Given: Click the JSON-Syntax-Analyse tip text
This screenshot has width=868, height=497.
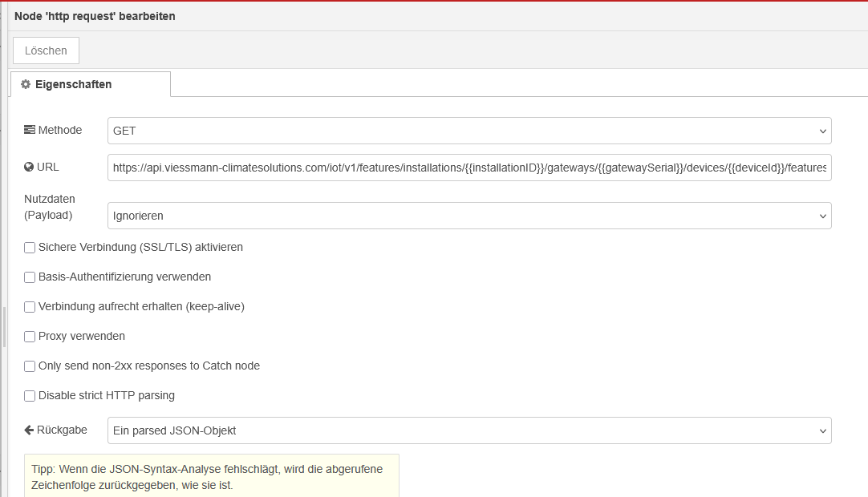Looking at the screenshot, I should pyautogui.click(x=207, y=476).
